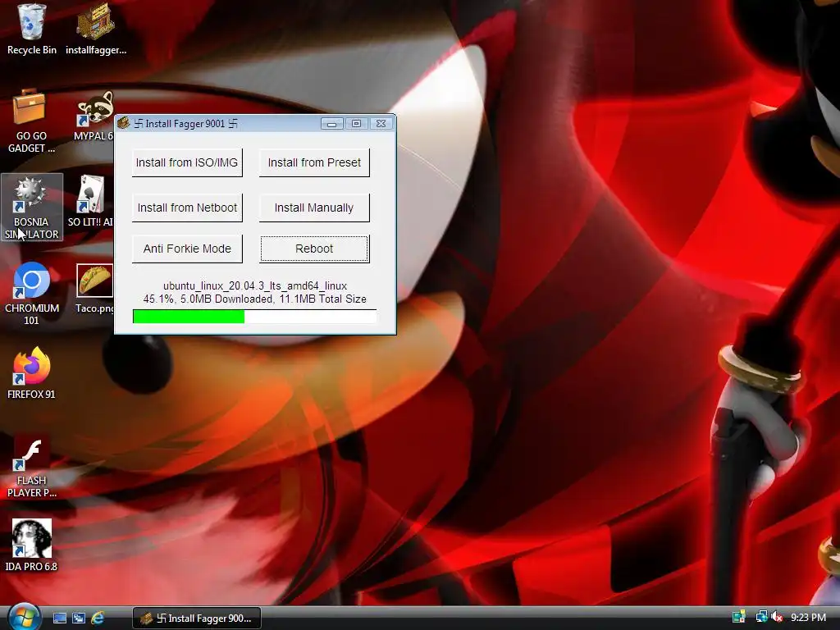Maximize the installer window
The height and width of the screenshot is (630, 840).
pyautogui.click(x=356, y=124)
